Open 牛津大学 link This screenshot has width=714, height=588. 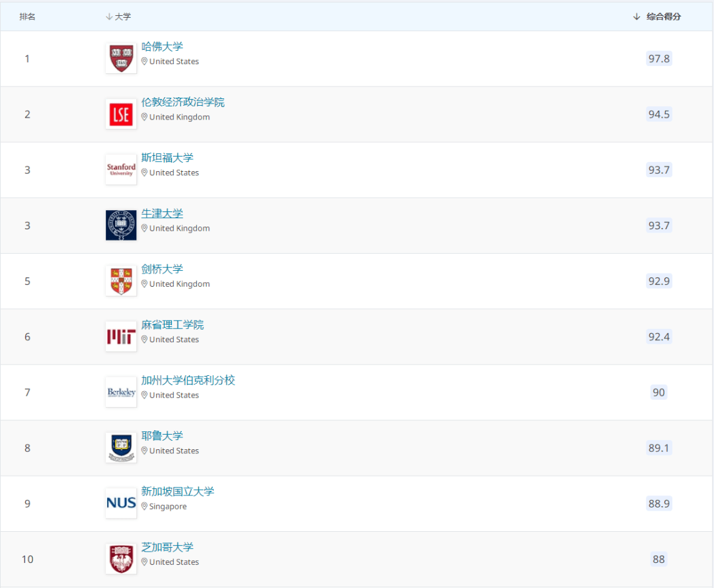click(162, 213)
